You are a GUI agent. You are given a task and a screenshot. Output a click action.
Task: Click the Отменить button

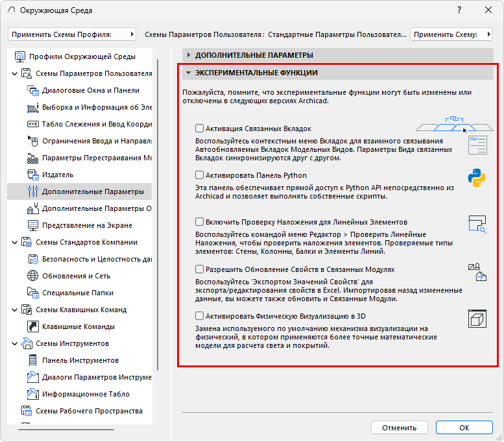tap(399, 428)
